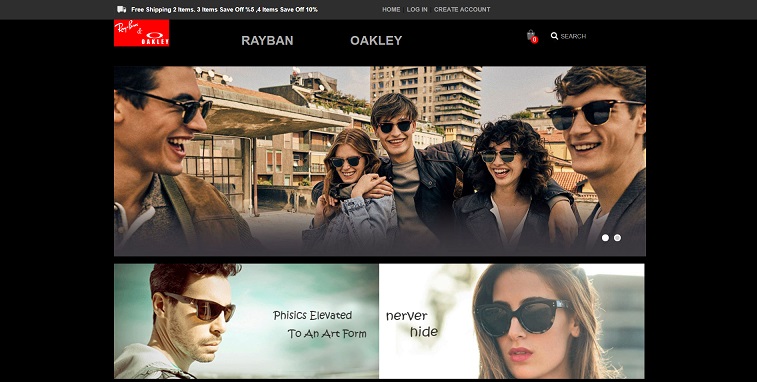Open the OAKLEY menu

376,41
